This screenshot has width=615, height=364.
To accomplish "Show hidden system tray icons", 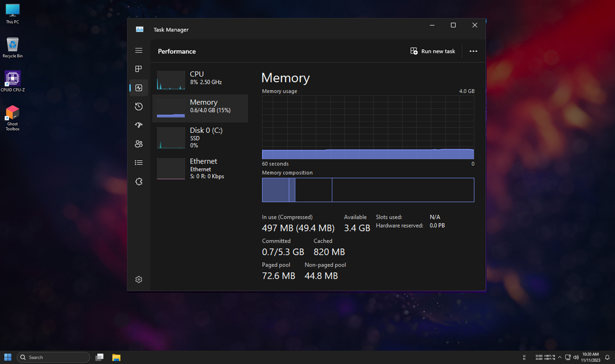I will click(x=560, y=357).
